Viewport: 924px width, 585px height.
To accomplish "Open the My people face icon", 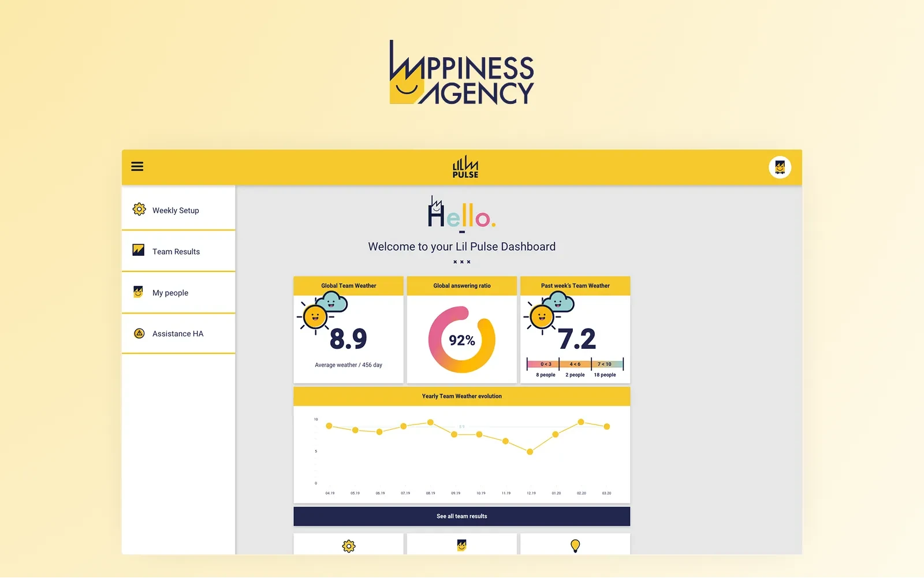I will point(138,292).
